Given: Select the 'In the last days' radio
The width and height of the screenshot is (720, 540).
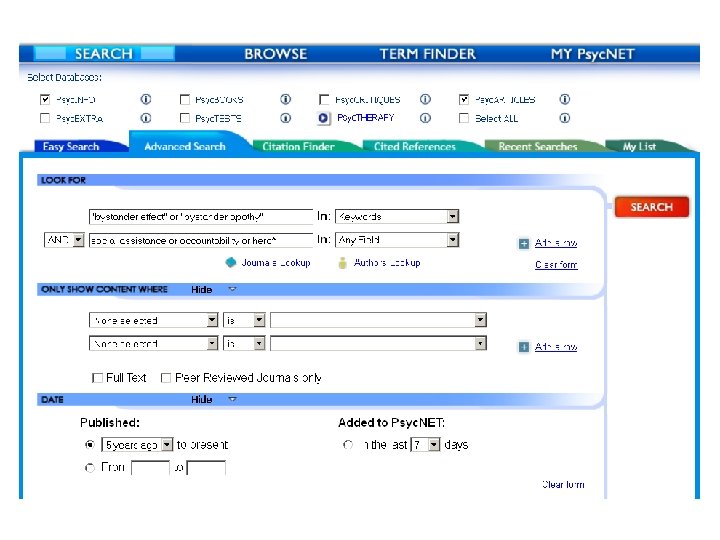Looking at the screenshot, I should pos(348,444).
